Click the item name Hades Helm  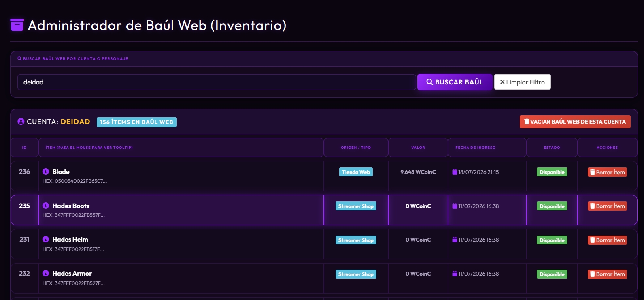coord(70,239)
